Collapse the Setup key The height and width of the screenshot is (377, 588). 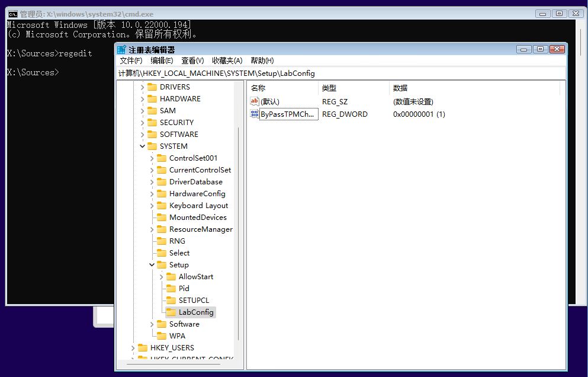(152, 265)
